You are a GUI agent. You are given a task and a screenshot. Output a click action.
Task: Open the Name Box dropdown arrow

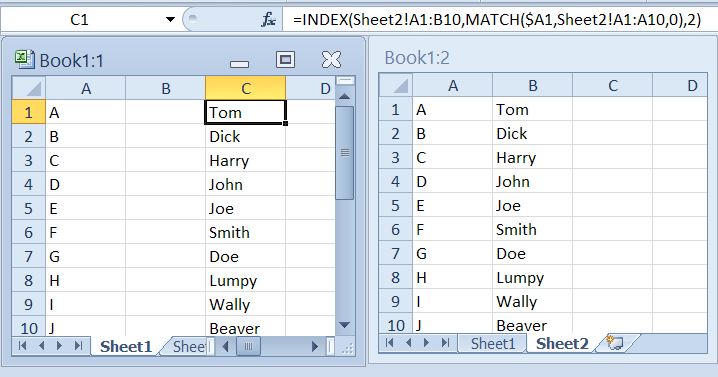pos(170,20)
